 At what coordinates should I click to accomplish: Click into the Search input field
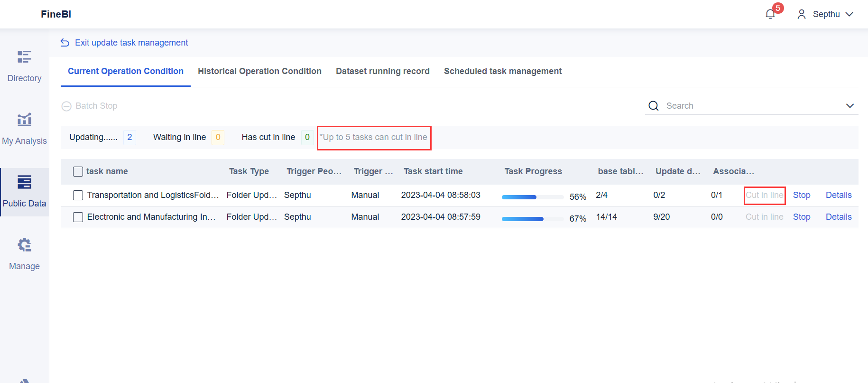click(749, 106)
